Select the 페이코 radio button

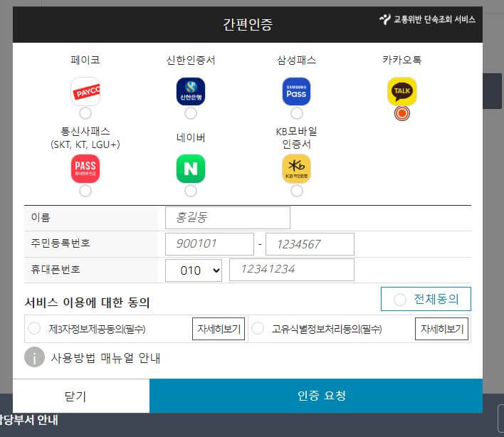click(x=85, y=113)
